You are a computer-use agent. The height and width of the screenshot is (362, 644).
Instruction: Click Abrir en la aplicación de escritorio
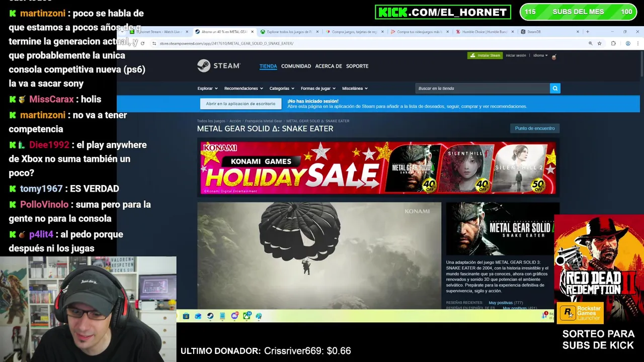point(240,104)
